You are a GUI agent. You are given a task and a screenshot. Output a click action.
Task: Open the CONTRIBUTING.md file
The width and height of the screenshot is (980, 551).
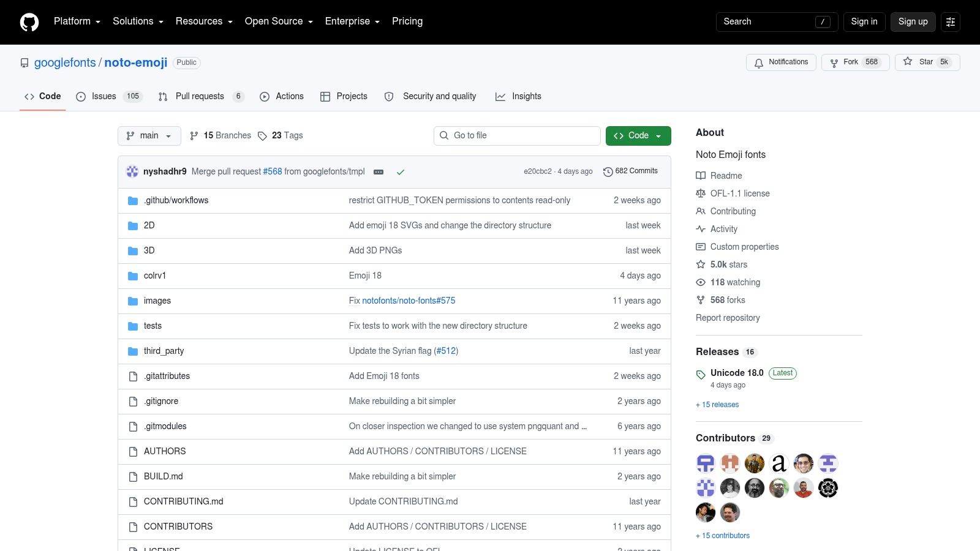coord(184,502)
